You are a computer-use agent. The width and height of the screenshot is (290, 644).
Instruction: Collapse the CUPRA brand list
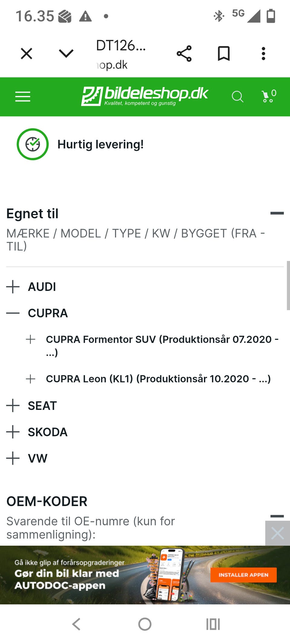[x=13, y=313]
